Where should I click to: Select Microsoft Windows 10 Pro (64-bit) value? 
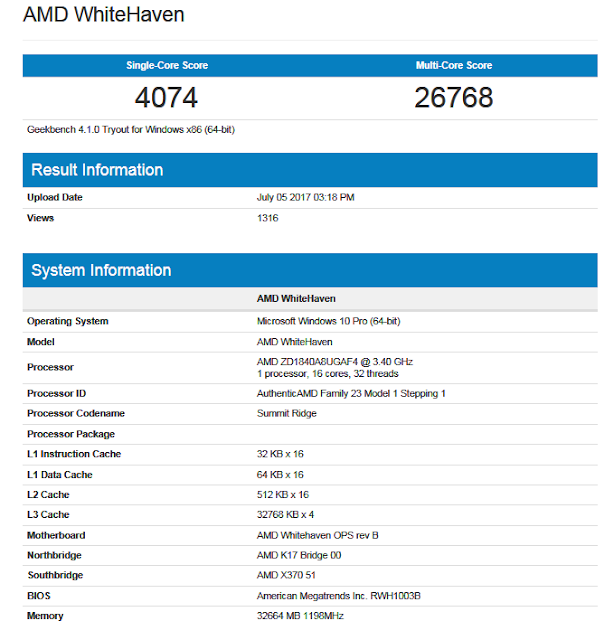(x=329, y=321)
